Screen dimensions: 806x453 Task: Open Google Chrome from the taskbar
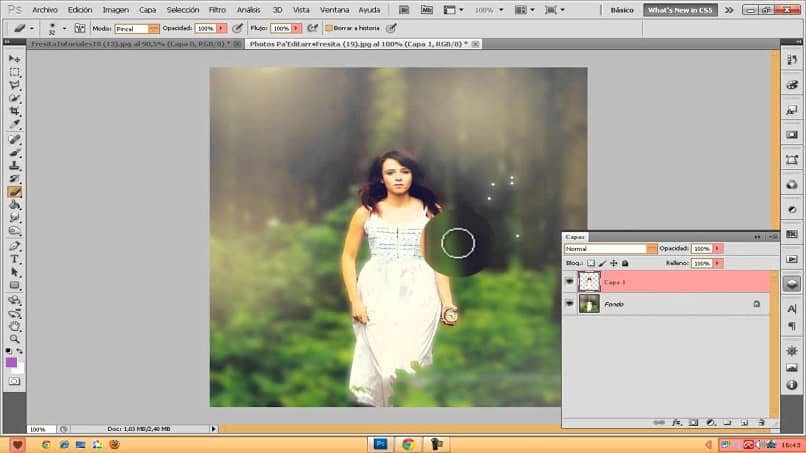pos(408,444)
